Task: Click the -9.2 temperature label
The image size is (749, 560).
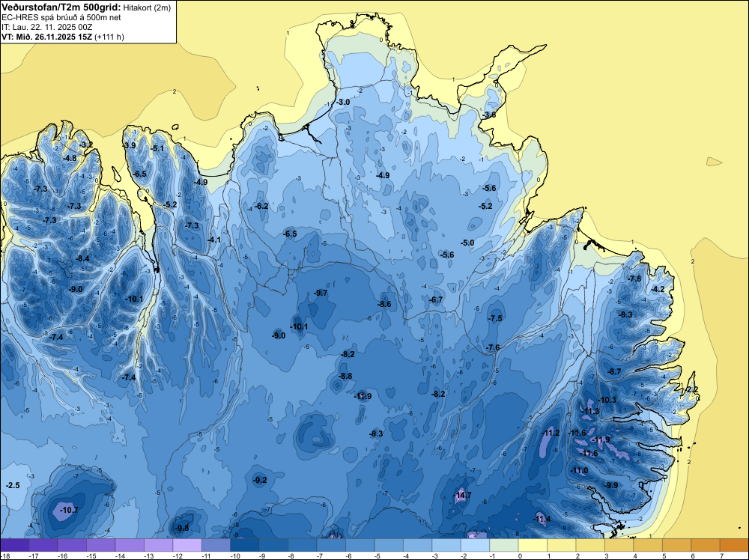Action: tap(260, 481)
